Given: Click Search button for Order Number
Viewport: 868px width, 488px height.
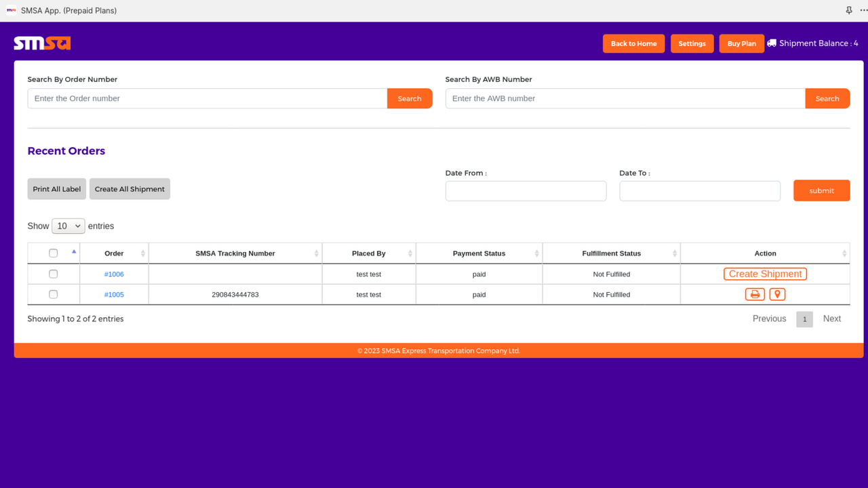Looking at the screenshot, I should click(x=410, y=98).
